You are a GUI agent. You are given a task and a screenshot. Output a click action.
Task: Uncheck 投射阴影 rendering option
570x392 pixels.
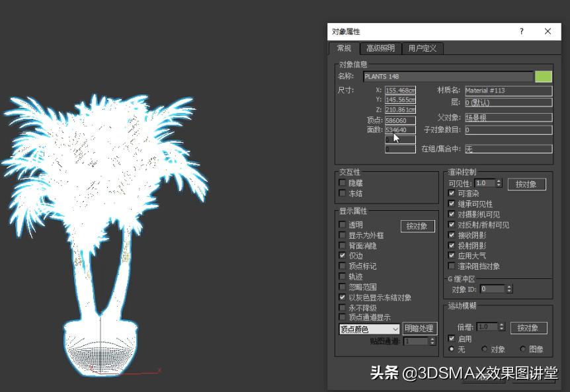pos(453,245)
